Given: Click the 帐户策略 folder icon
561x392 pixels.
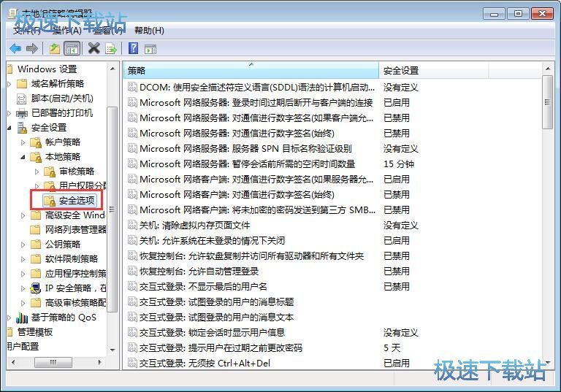Looking at the screenshot, I should click(x=36, y=142).
